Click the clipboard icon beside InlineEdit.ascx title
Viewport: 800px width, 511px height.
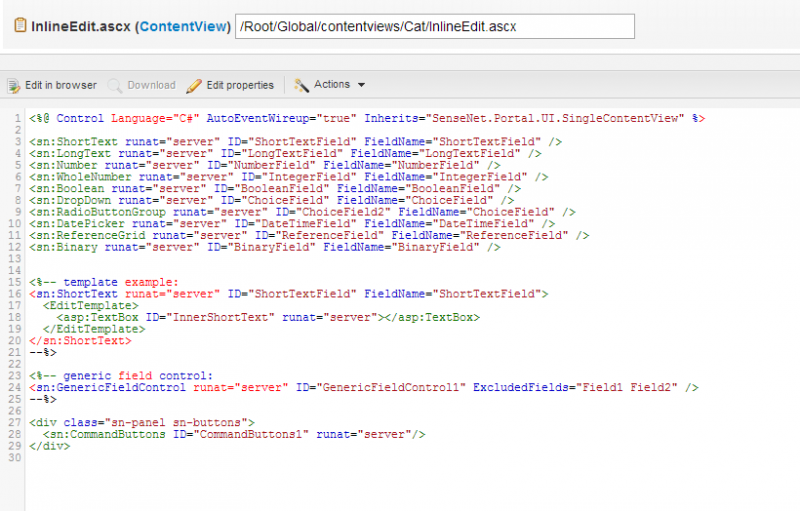click(x=20, y=25)
